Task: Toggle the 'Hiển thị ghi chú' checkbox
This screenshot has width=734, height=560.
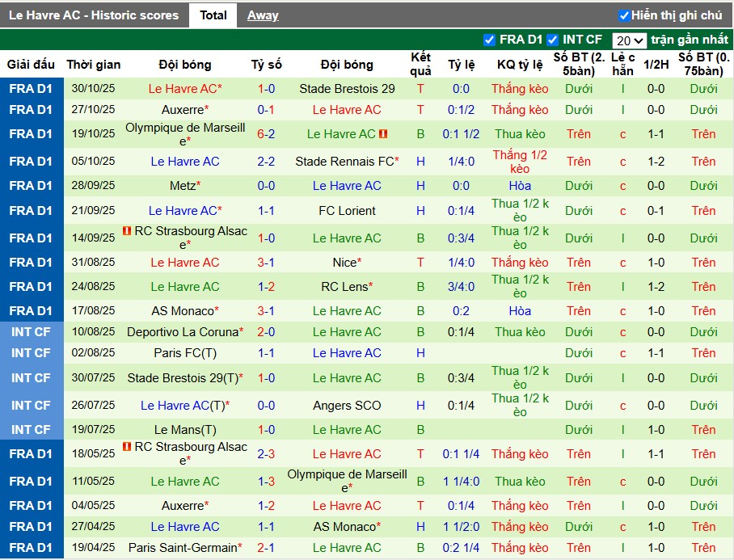Action: (624, 15)
